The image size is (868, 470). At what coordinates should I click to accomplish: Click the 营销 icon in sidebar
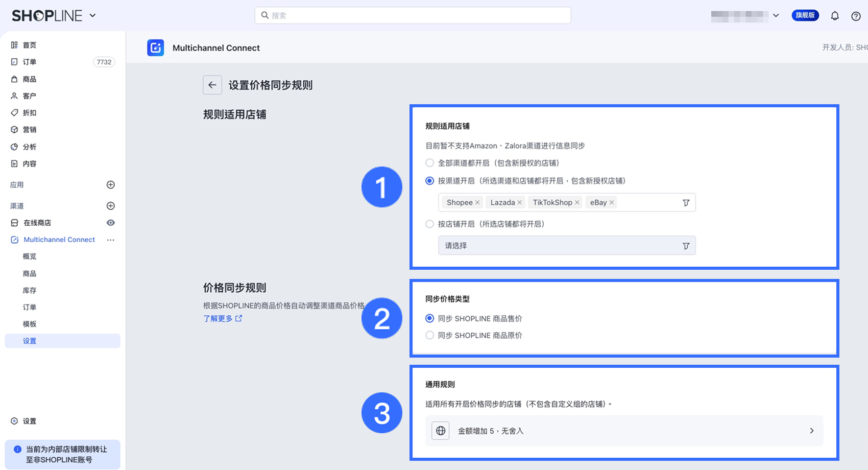[x=14, y=130]
